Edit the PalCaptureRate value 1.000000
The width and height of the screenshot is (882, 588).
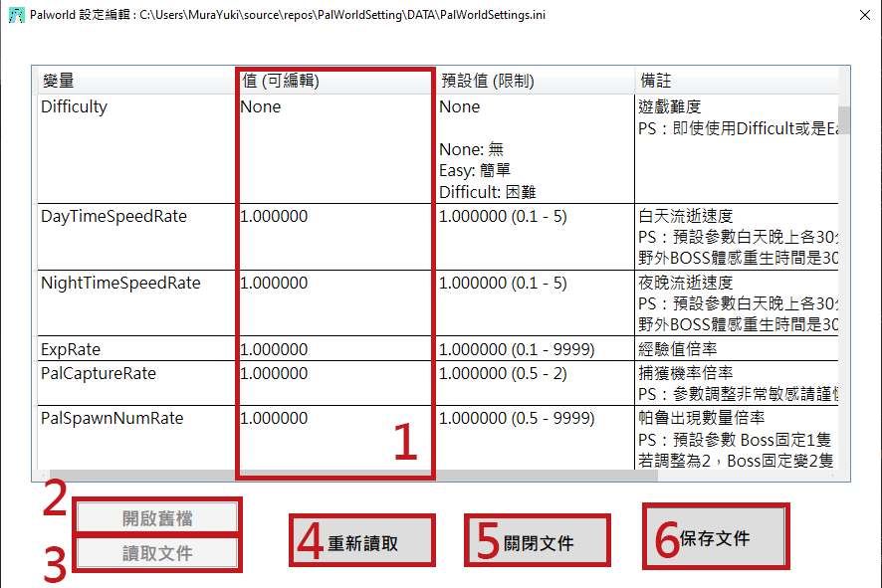335,383
